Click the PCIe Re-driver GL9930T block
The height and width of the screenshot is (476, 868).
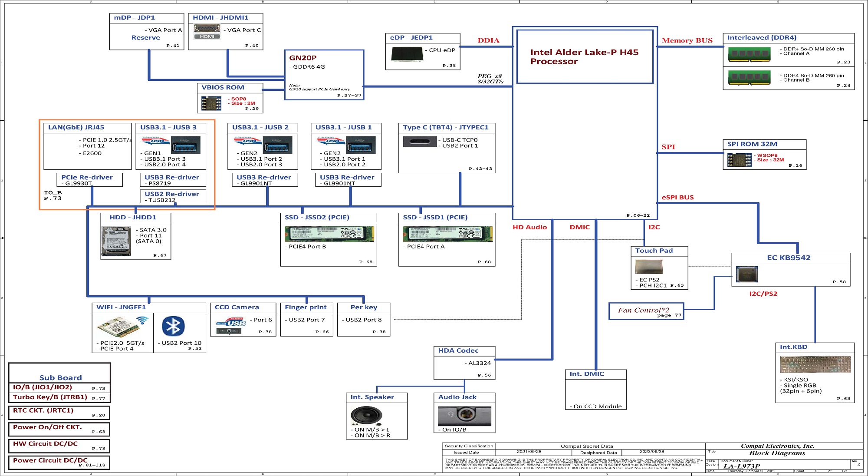click(x=89, y=180)
